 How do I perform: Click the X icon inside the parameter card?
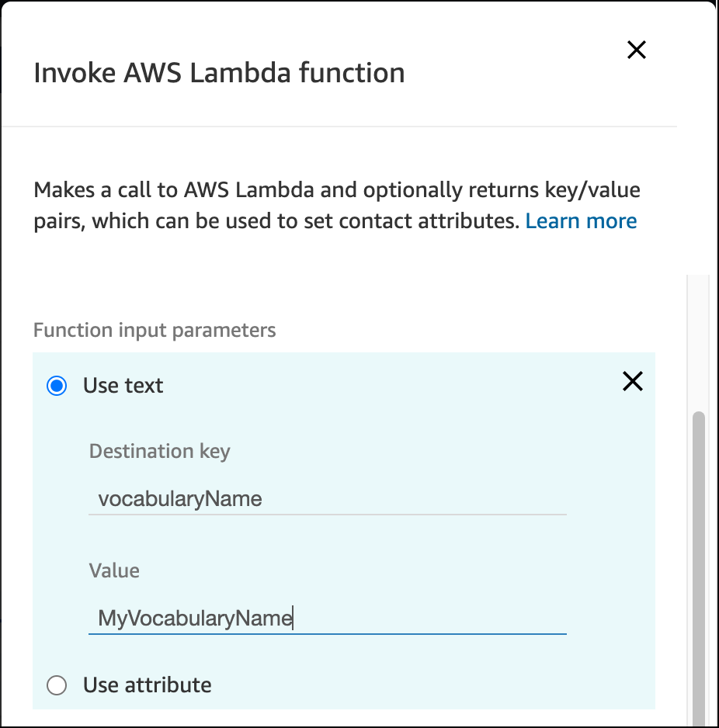coord(632,381)
